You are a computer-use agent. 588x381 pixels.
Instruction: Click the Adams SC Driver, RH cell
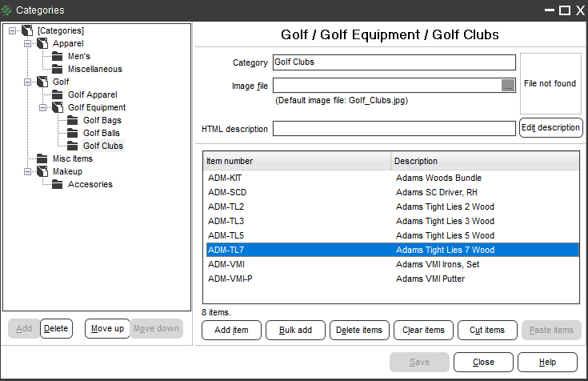click(x=437, y=193)
